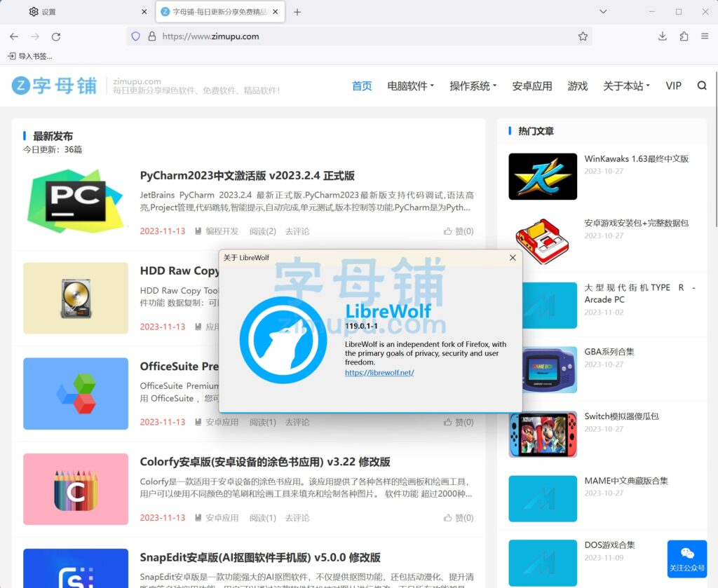Open the 首页 navigation item

pyautogui.click(x=362, y=86)
